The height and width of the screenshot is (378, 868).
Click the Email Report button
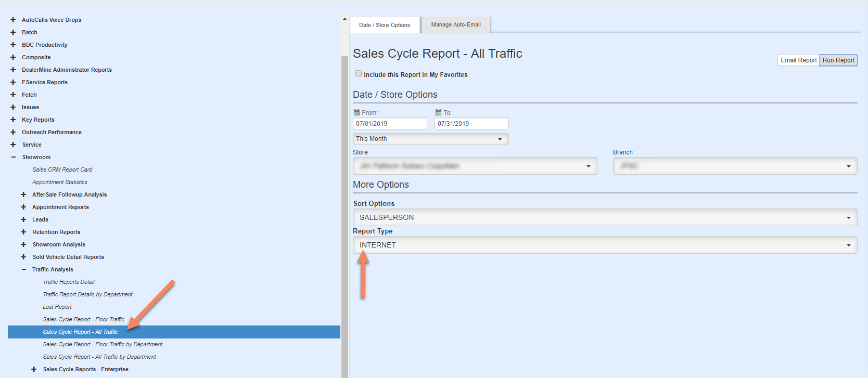798,60
